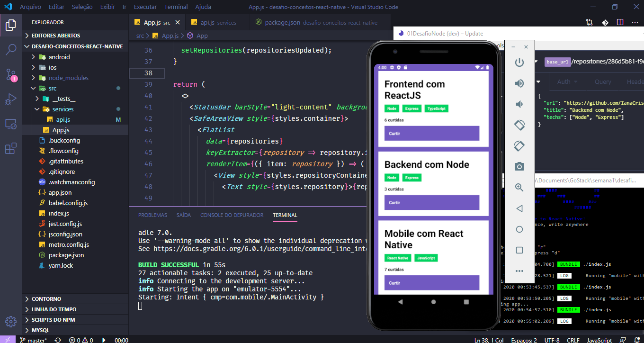Click emulator toolbar overview square
The image size is (644, 343).
(x=519, y=250)
